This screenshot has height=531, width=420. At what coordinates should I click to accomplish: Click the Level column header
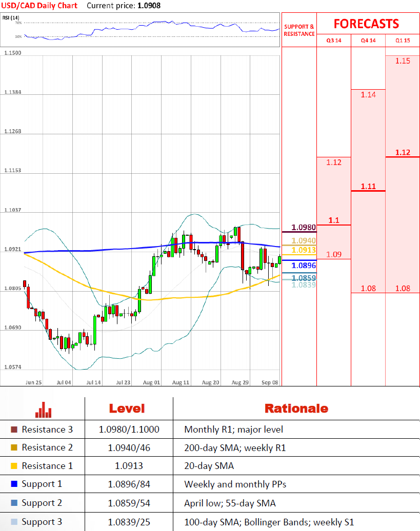pos(127,409)
